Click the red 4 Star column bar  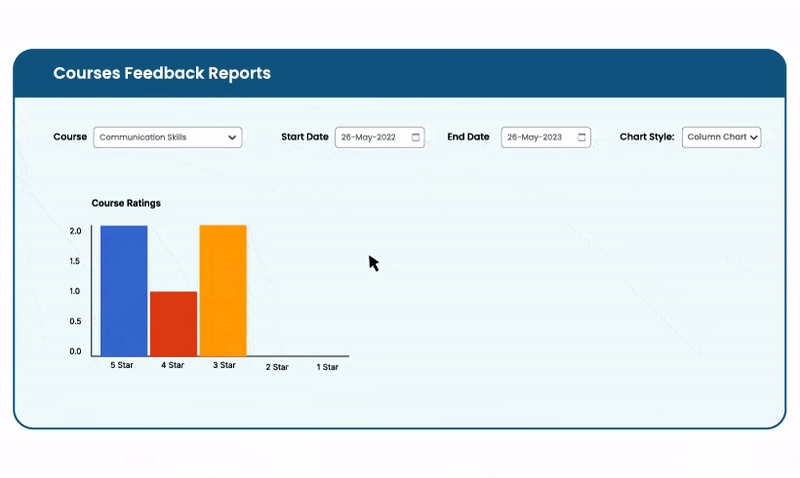173,324
